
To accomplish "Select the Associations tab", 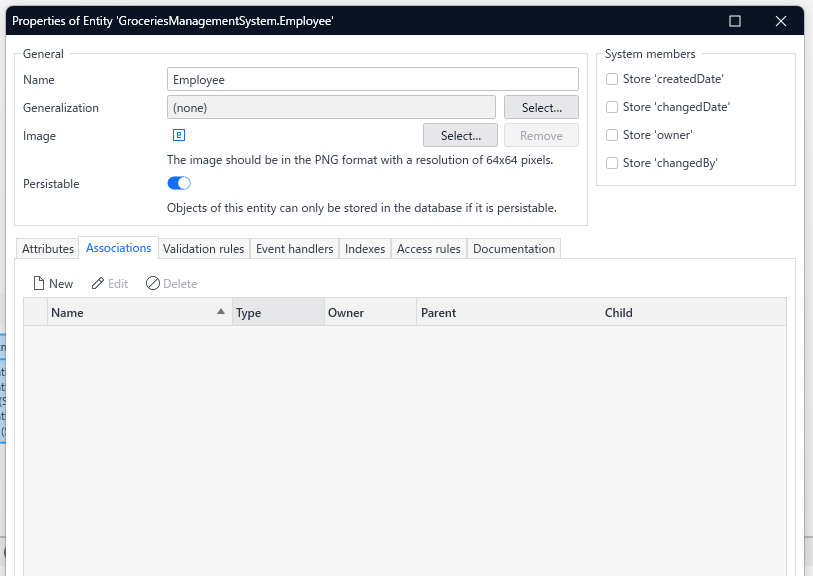I will point(119,248).
